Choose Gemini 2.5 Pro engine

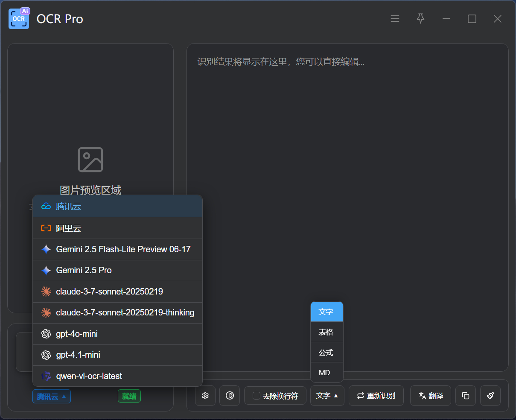[117, 270]
